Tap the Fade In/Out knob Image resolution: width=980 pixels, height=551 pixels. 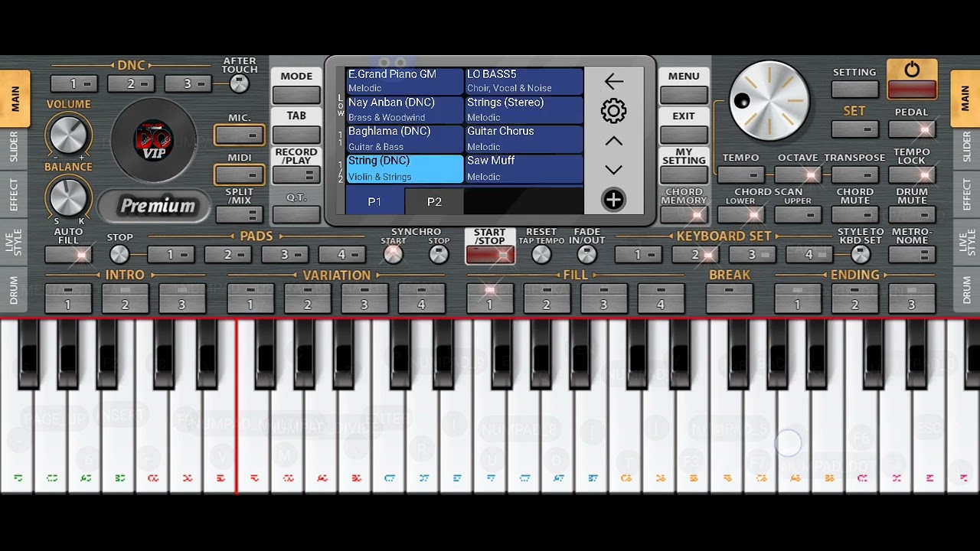[587, 255]
